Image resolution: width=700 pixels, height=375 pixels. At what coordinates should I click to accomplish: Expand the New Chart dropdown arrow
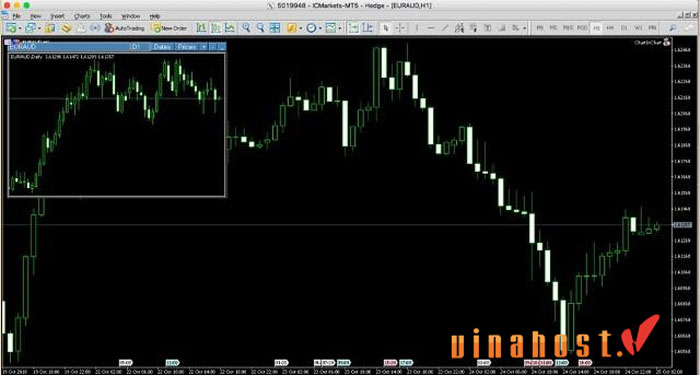20,28
